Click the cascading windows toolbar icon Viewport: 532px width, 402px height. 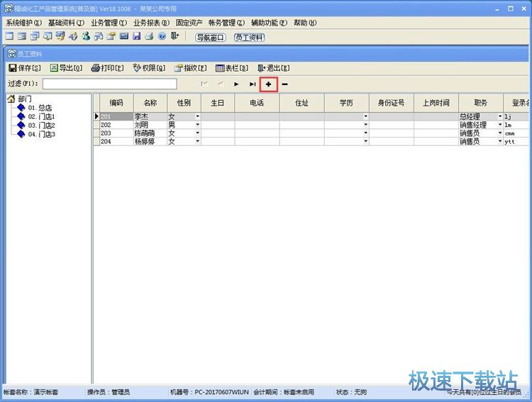tap(35, 36)
